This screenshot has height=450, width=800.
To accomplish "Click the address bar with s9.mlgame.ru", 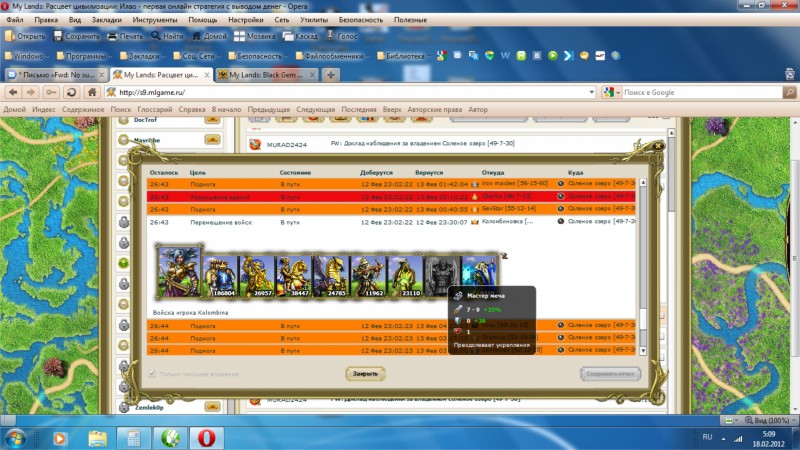I will [x=349, y=92].
